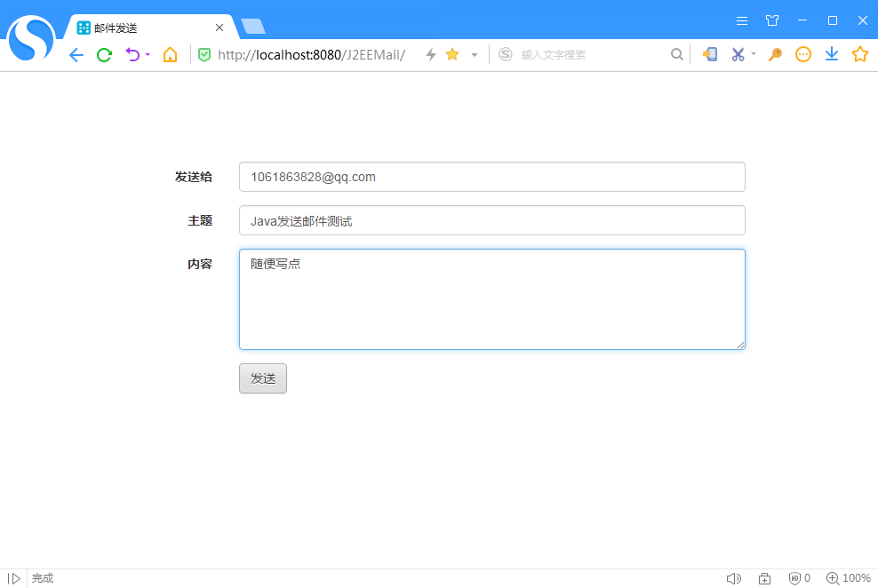Expand the screenshot tool dropdown arrow
Screen dimensions: 878x588
752,54
